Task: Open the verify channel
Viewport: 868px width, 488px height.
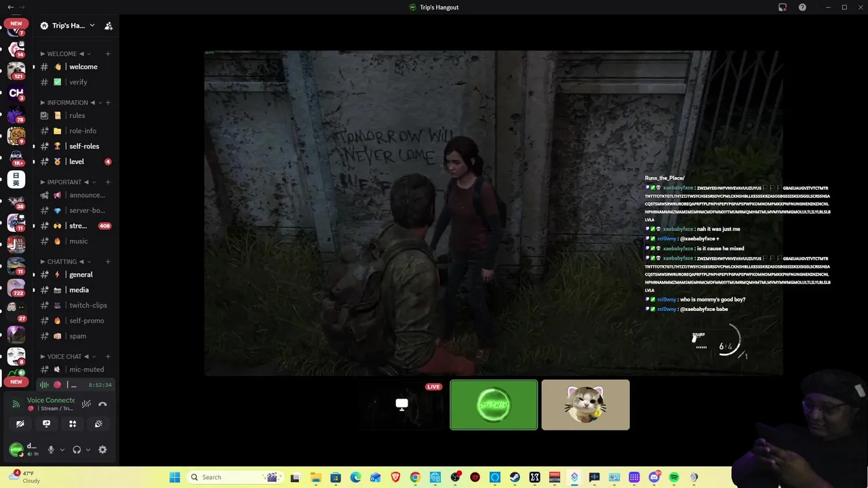Action: tap(76, 82)
